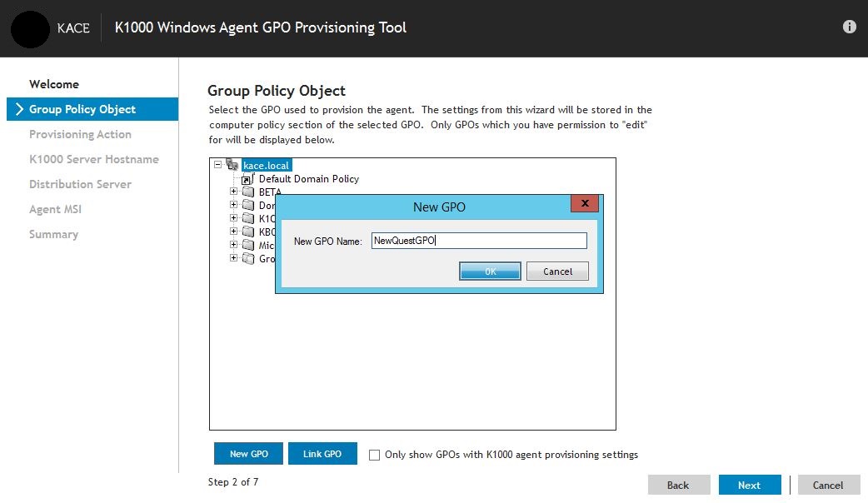Click the KBO folder icon
The width and height of the screenshot is (868, 503).
coord(248,231)
